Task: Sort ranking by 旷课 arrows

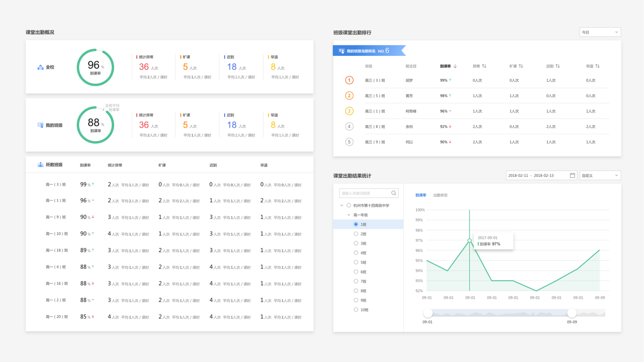Action: (x=521, y=66)
